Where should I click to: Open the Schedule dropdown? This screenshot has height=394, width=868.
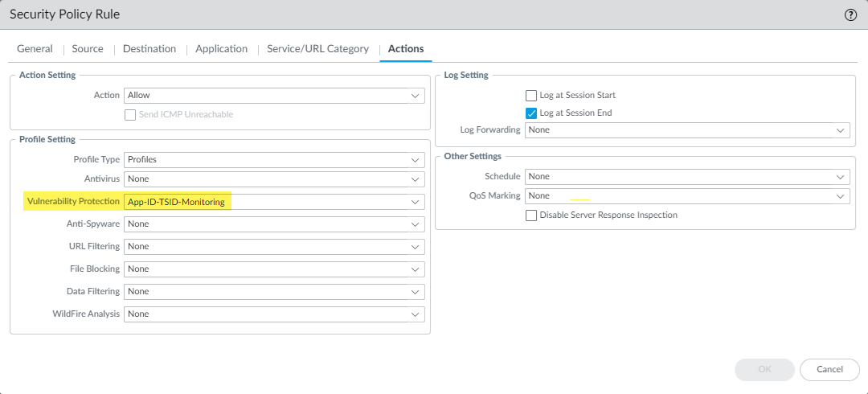(x=687, y=177)
